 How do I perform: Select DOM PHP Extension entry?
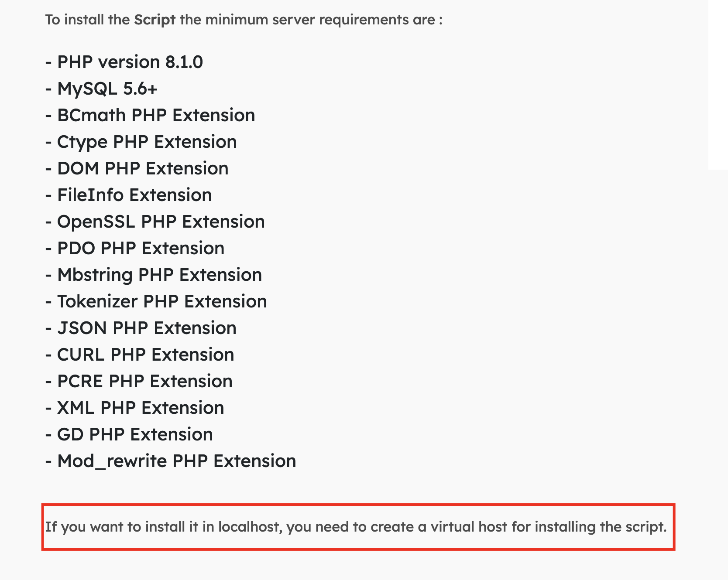(x=137, y=168)
